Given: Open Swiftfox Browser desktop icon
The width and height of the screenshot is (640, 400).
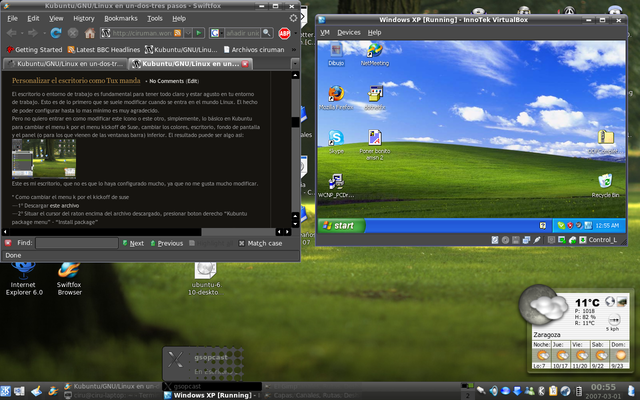Looking at the screenshot, I should pos(69,279).
